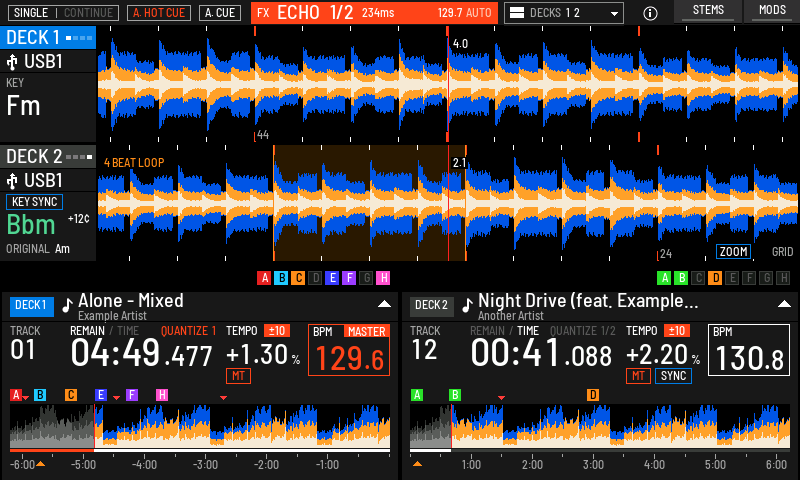Click the 4 BEAT LOOP region on Deck 2
This screenshot has width=800, height=480.
(x=369, y=203)
